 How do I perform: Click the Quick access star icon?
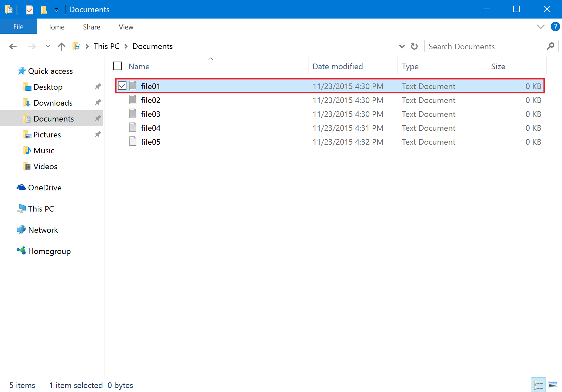click(22, 71)
